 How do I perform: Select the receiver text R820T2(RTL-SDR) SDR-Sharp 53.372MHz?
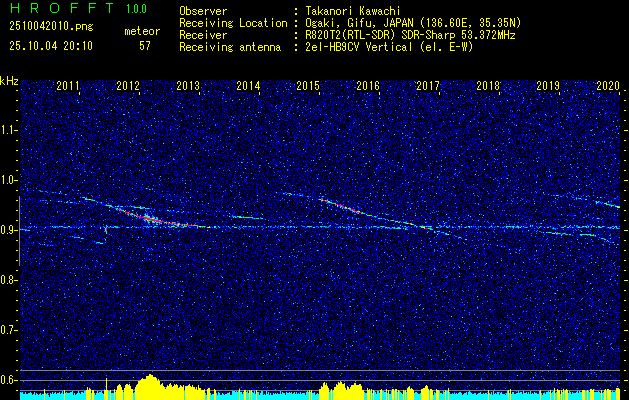[410, 35]
